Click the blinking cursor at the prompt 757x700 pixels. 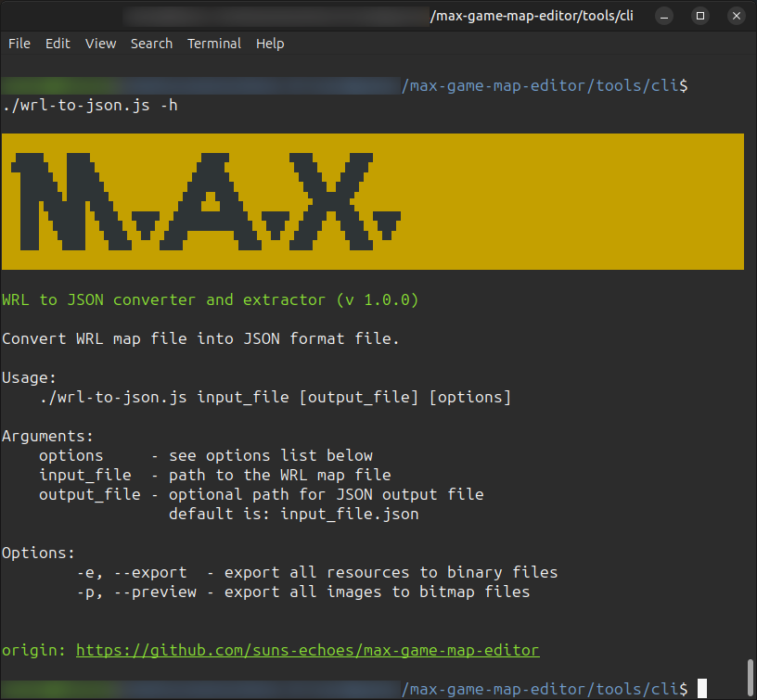click(x=700, y=689)
